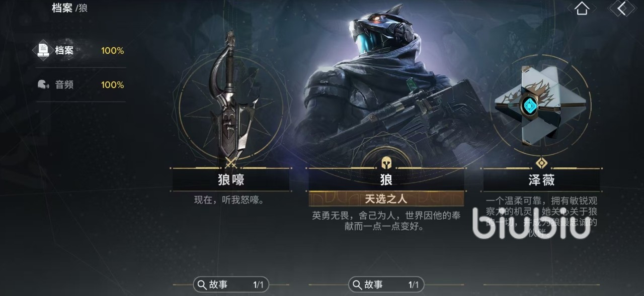The width and height of the screenshot is (644, 296).
Task: Click the diamond ghost icon above 泽薇
Action: point(541,163)
